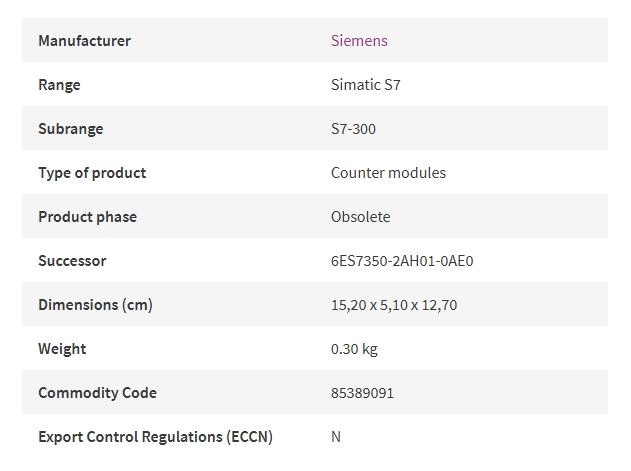Click the Type of product label
Viewport: 631px width, 471px height.
[x=92, y=173]
